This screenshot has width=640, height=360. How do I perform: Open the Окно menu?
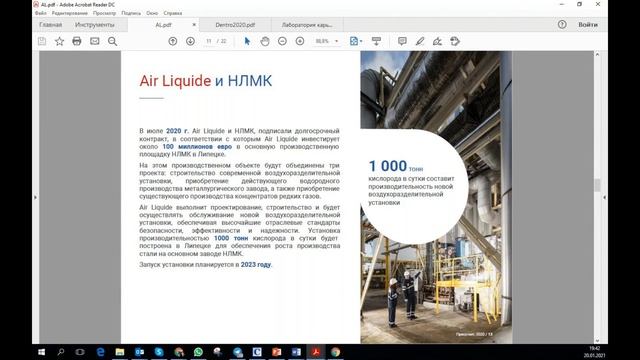(x=152, y=13)
